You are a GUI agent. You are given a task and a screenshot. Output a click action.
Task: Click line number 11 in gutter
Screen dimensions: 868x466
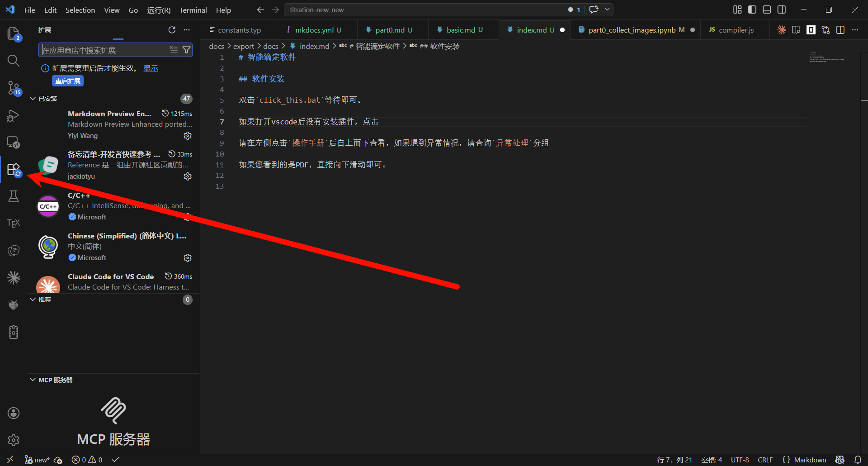pos(220,165)
